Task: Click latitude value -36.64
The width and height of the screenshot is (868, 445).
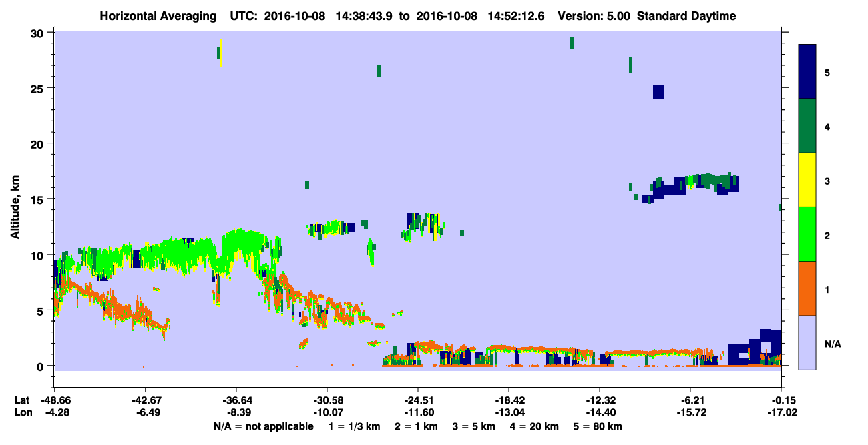Action: tap(236, 400)
